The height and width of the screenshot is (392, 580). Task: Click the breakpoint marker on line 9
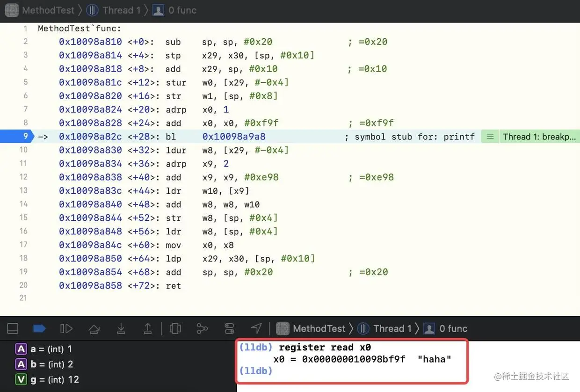(17, 136)
